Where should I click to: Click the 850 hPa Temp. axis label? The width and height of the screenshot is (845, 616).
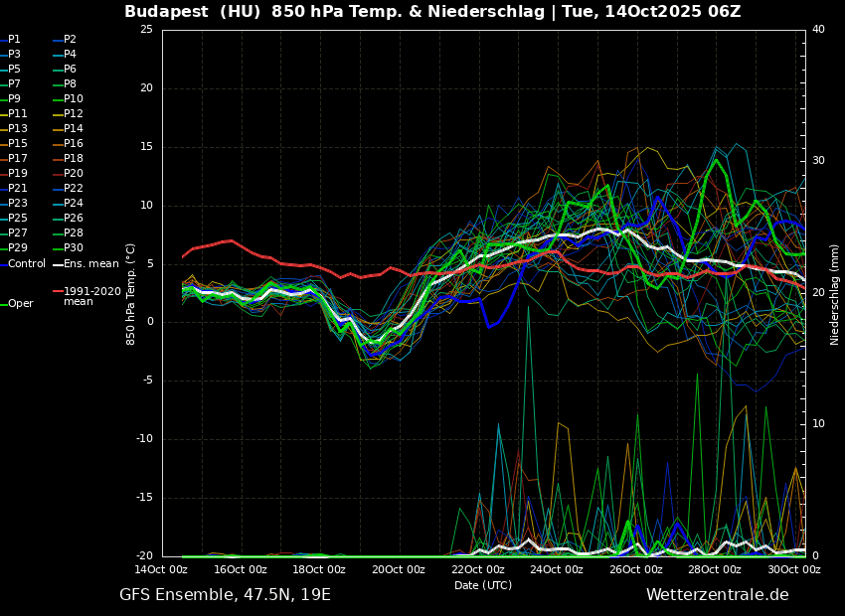[x=131, y=294]
